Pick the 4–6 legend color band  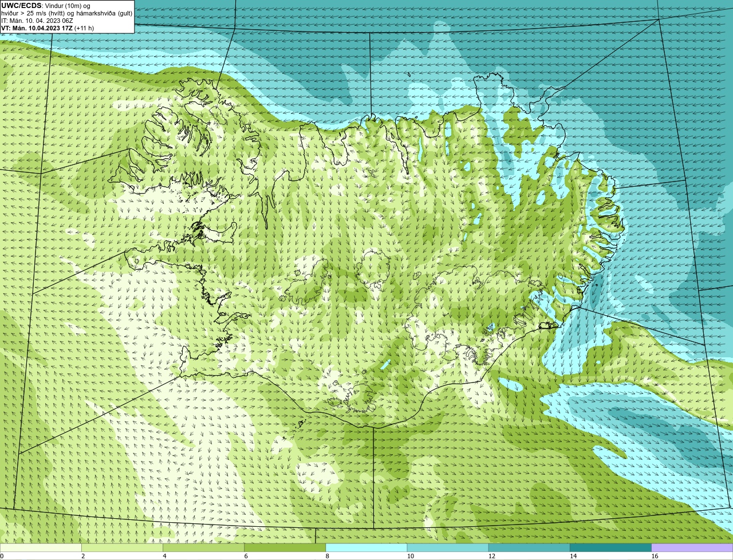[204, 548]
